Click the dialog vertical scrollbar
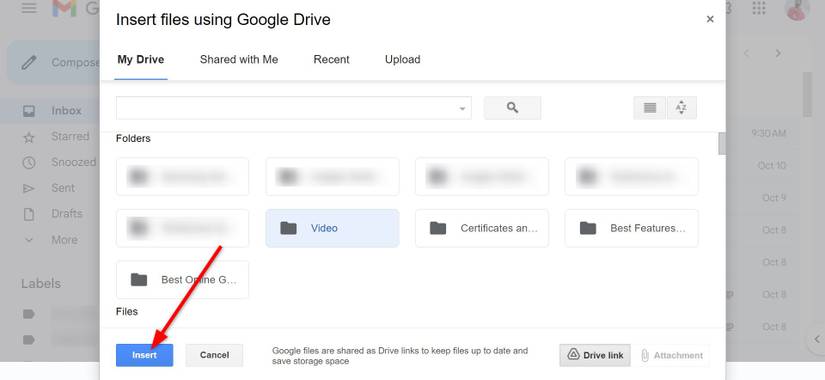 722,144
